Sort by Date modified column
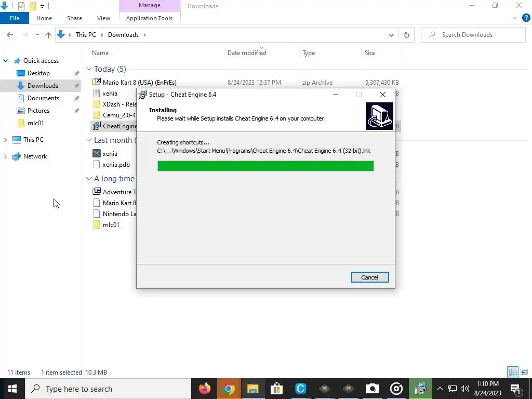Viewport: 532px width, 399px height. pyautogui.click(x=247, y=53)
